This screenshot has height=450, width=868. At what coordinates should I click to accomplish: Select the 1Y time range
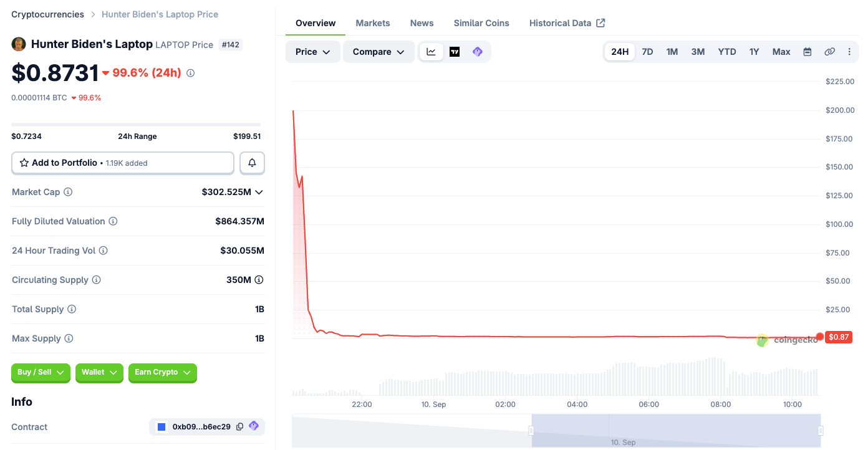coord(754,52)
